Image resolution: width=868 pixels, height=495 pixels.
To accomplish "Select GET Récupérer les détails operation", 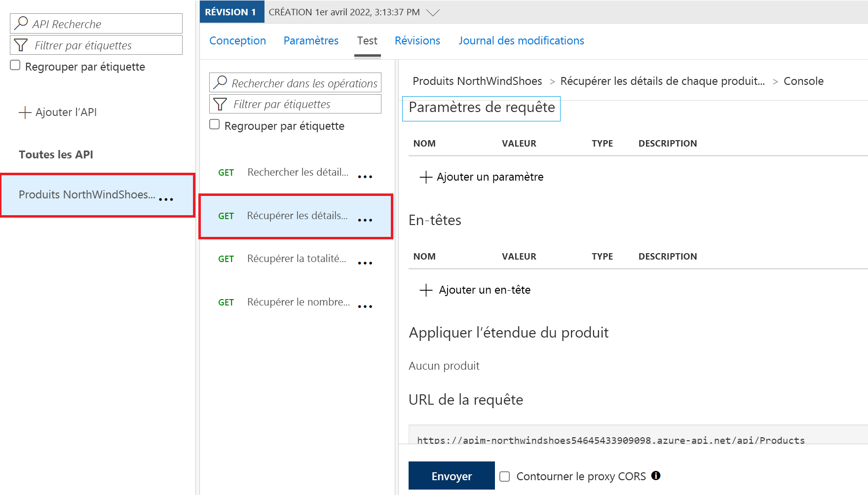I will 296,216.
